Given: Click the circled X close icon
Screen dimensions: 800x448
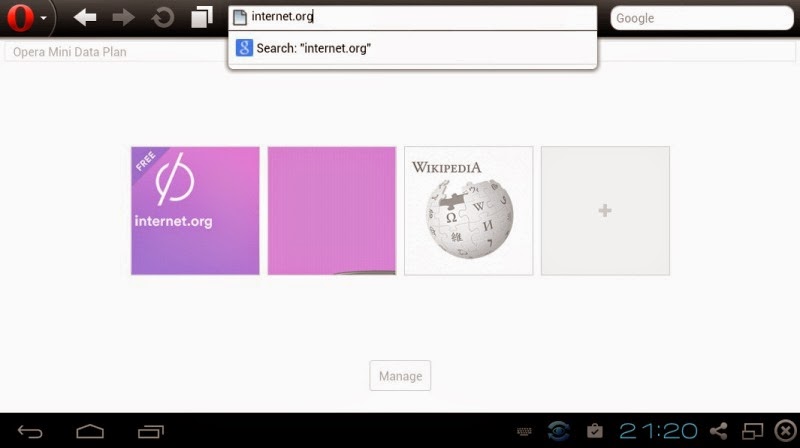Looking at the screenshot, I should [786, 431].
